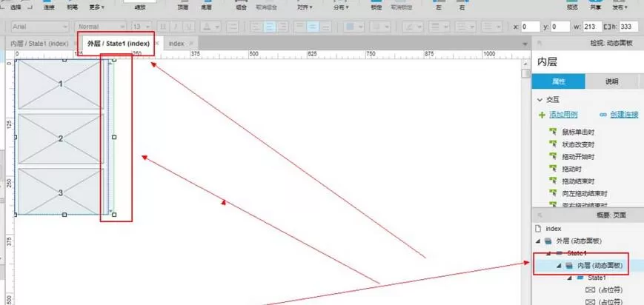This screenshot has width=644, height=305.
Task: Group widgets using 组合
Action: 242,7
